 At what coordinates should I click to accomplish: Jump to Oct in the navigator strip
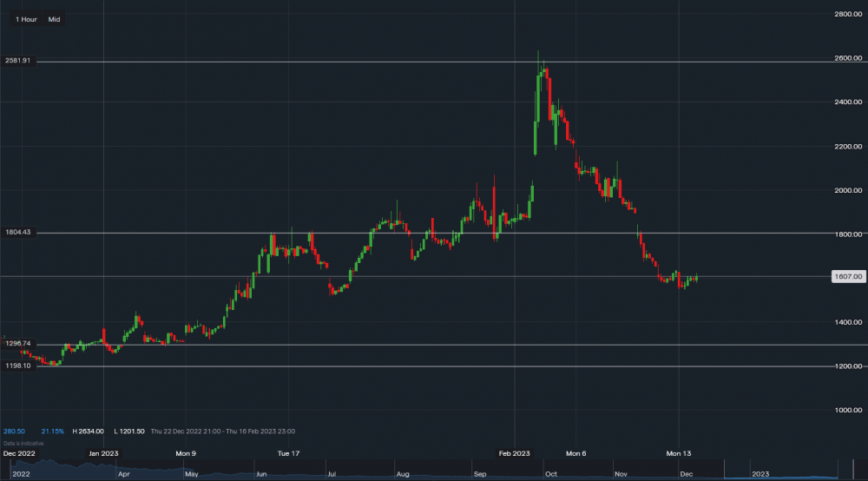click(x=550, y=475)
